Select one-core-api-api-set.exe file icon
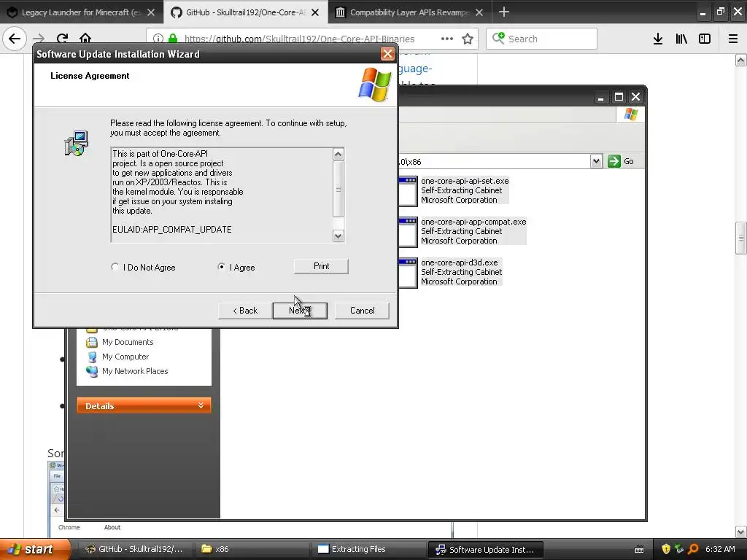 pyautogui.click(x=408, y=190)
